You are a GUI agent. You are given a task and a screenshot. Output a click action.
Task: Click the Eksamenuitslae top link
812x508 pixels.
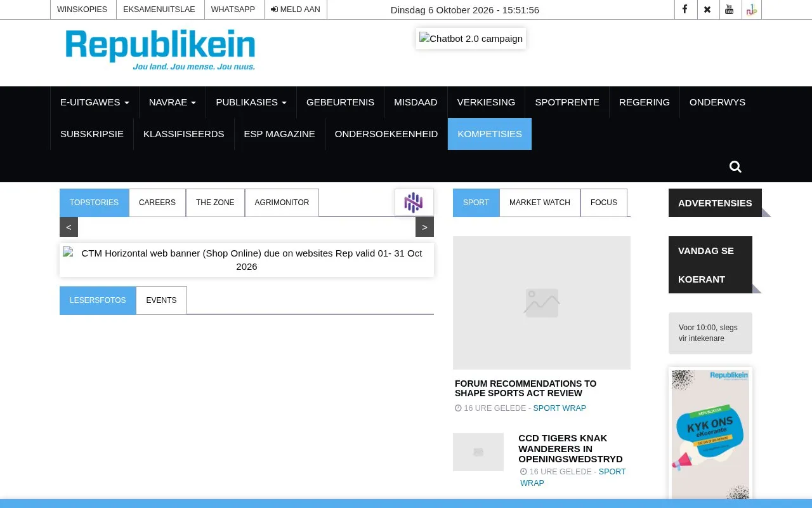coord(159,10)
